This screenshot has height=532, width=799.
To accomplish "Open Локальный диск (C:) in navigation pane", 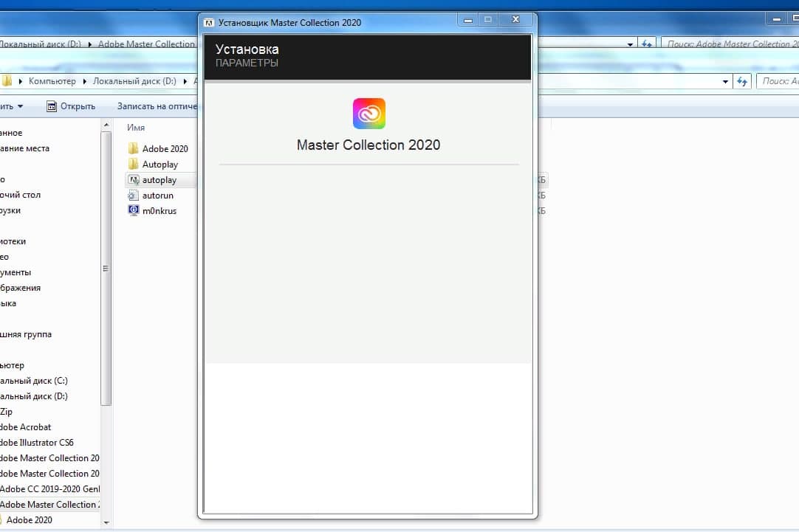I will [33, 381].
